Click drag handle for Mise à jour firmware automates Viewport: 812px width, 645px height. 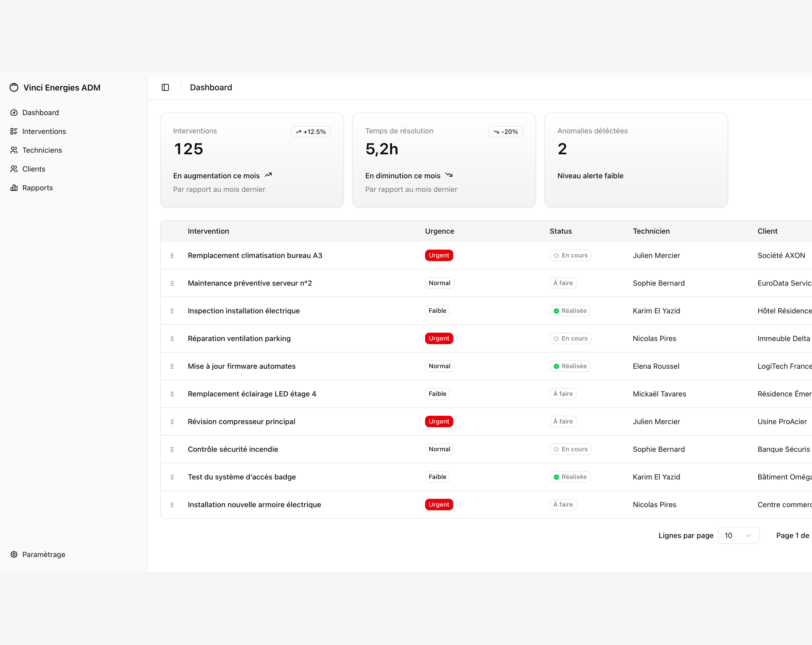click(172, 367)
